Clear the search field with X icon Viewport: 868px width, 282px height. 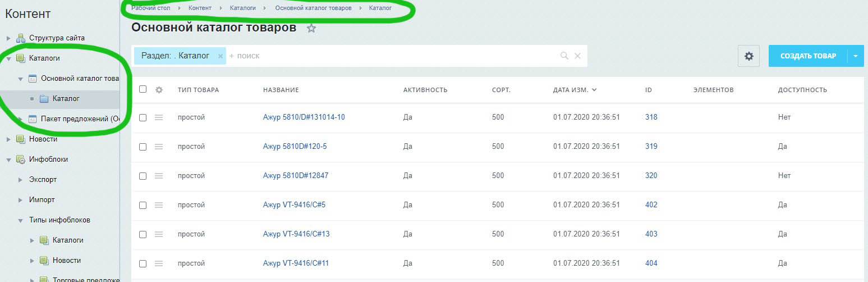click(x=577, y=56)
